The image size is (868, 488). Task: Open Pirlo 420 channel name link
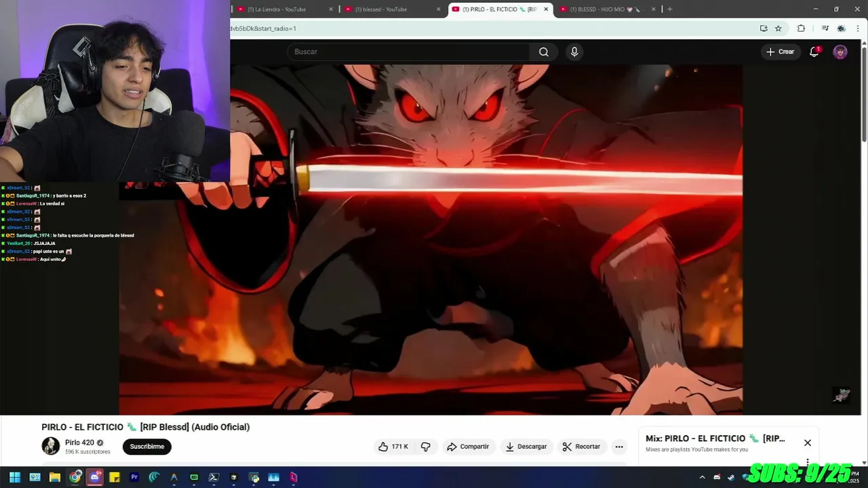(79, 443)
